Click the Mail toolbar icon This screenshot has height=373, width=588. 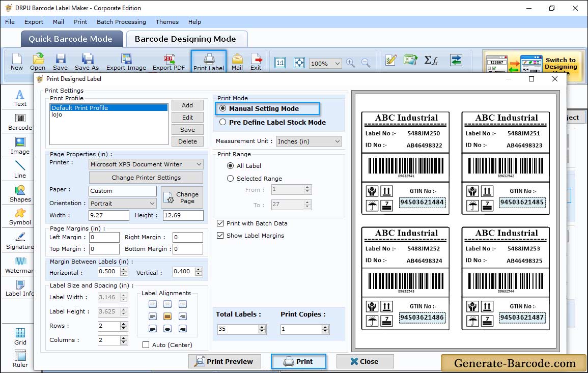[x=237, y=62]
